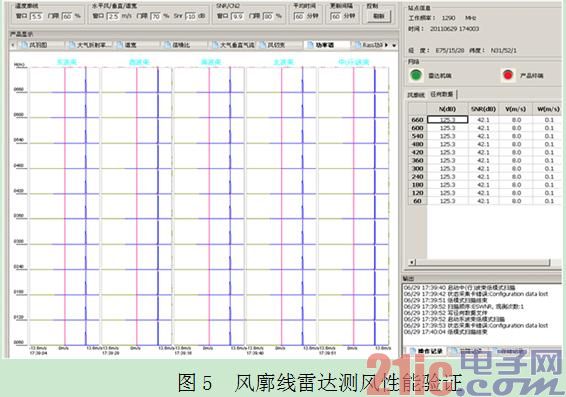Switch to the 大气折射率 product tab
This screenshot has width=566, height=397.
pos(90,45)
